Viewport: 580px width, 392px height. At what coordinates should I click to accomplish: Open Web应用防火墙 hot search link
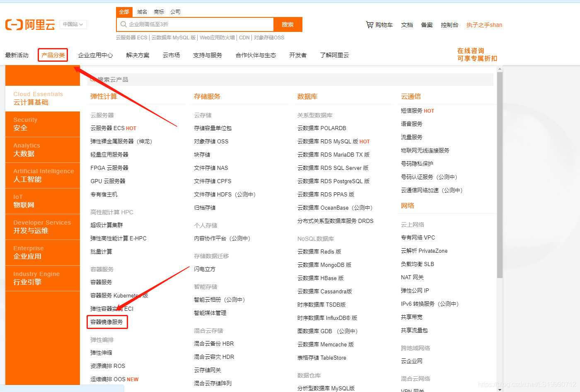point(217,38)
